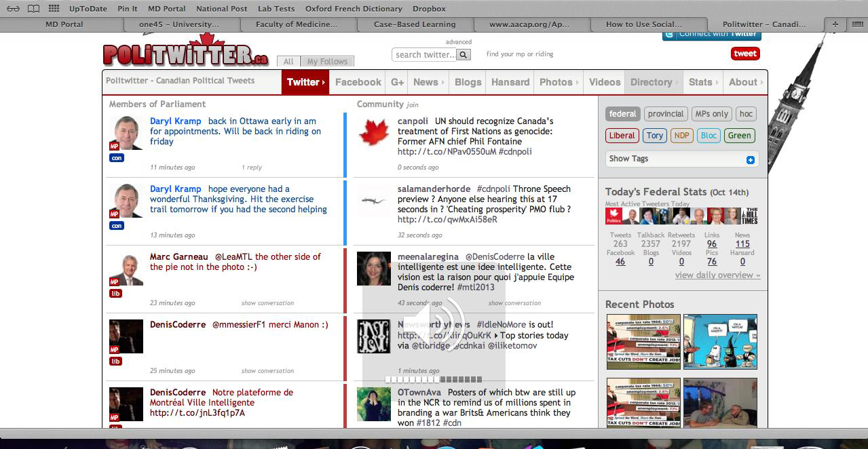Expand the Stats menu
868x449 pixels.
pyautogui.click(x=704, y=82)
